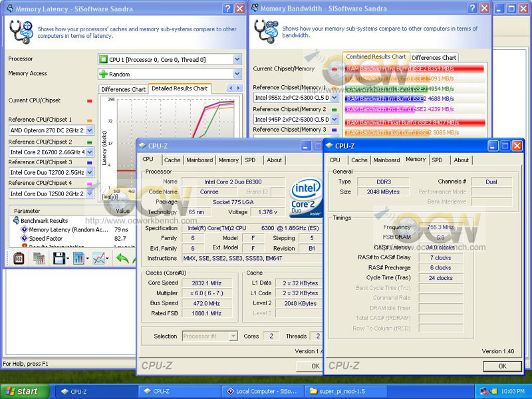This screenshot has height=399, width=532.
Task: Switch to Differences Chart tab in Memory Latency
Action: coord(123,89)
